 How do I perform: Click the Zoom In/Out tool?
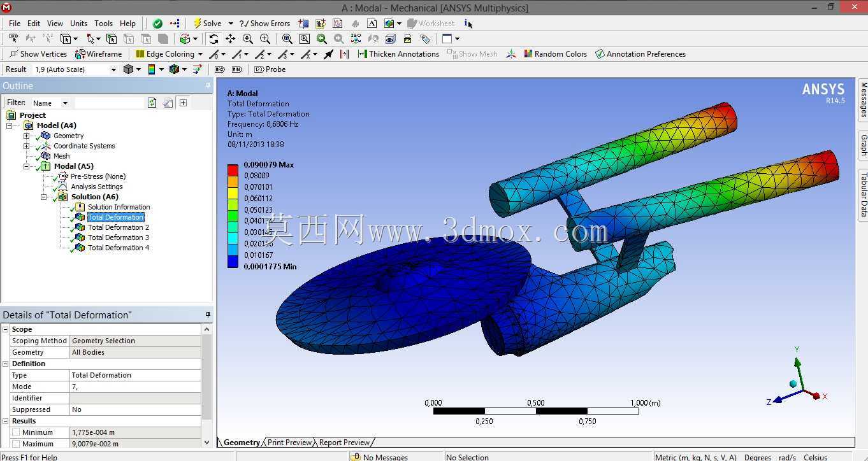tap(248, 39)
